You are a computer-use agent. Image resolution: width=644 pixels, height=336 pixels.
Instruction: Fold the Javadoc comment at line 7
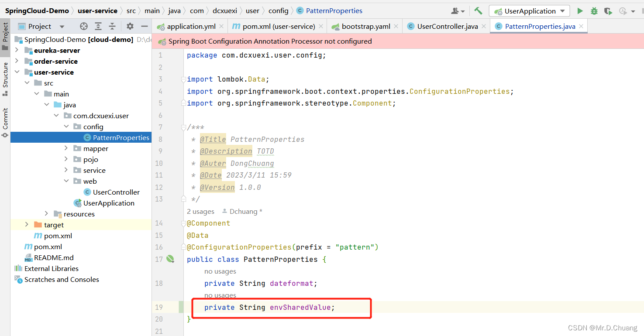click(x=184, y=127)
